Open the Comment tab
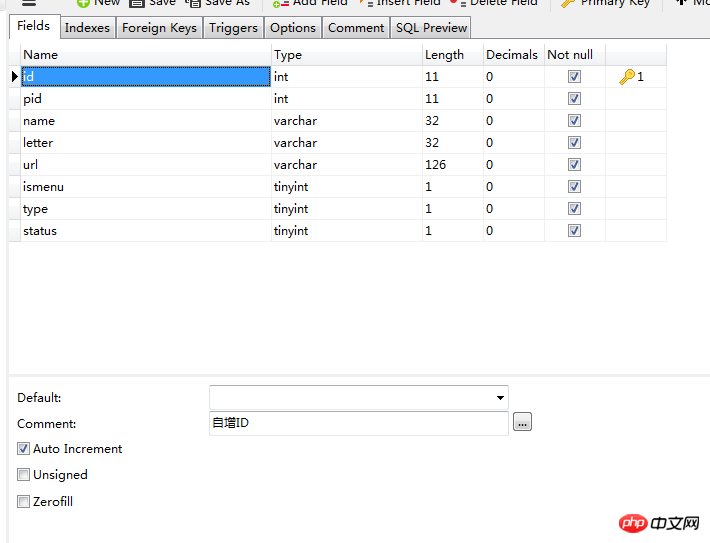710x543 pixels. pyautogui.click(x=356, y=28)
